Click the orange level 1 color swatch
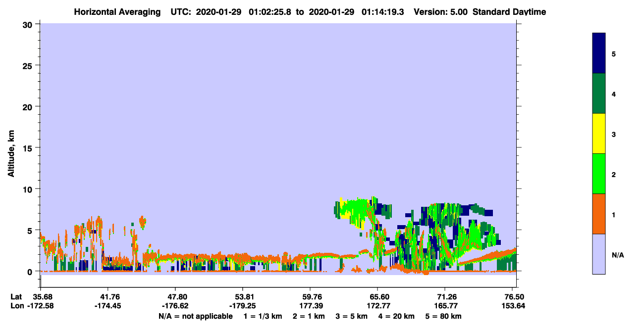This screenshot has height=330, width=644. coord(599,214)
